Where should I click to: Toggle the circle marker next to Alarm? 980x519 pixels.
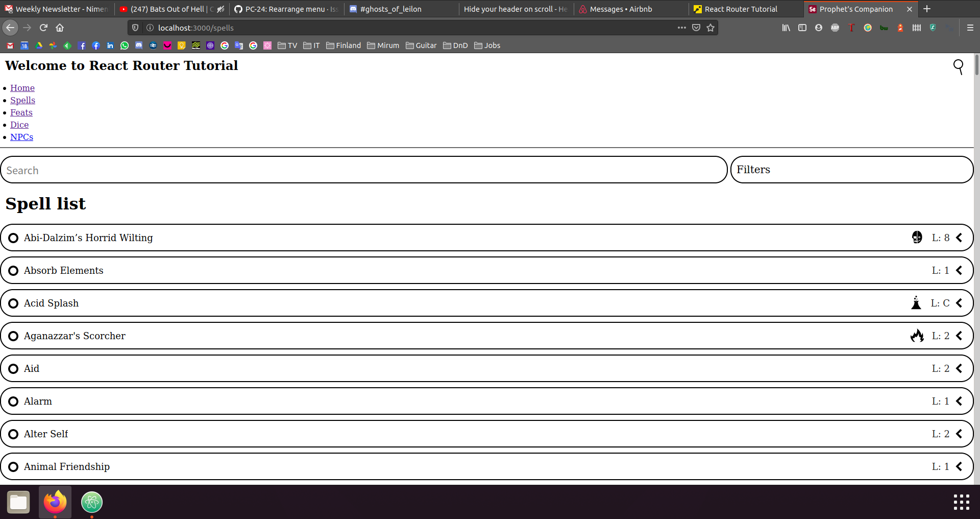(13, 401)
